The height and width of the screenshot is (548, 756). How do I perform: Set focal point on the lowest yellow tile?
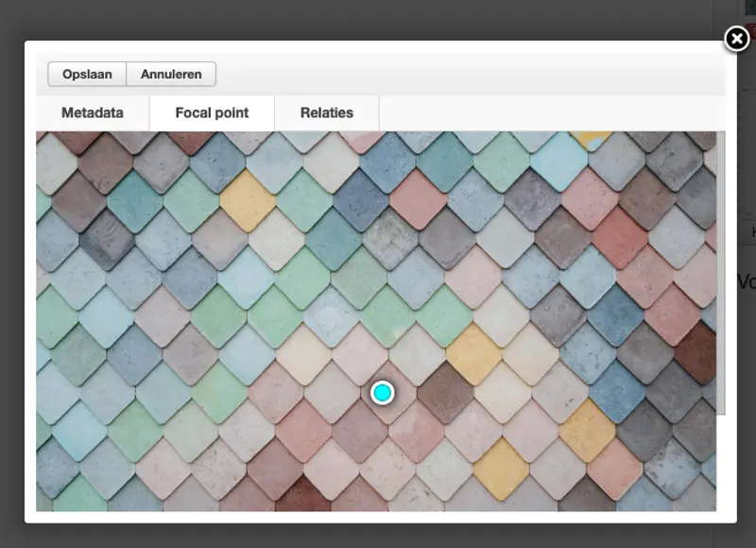tap(502, 469)
